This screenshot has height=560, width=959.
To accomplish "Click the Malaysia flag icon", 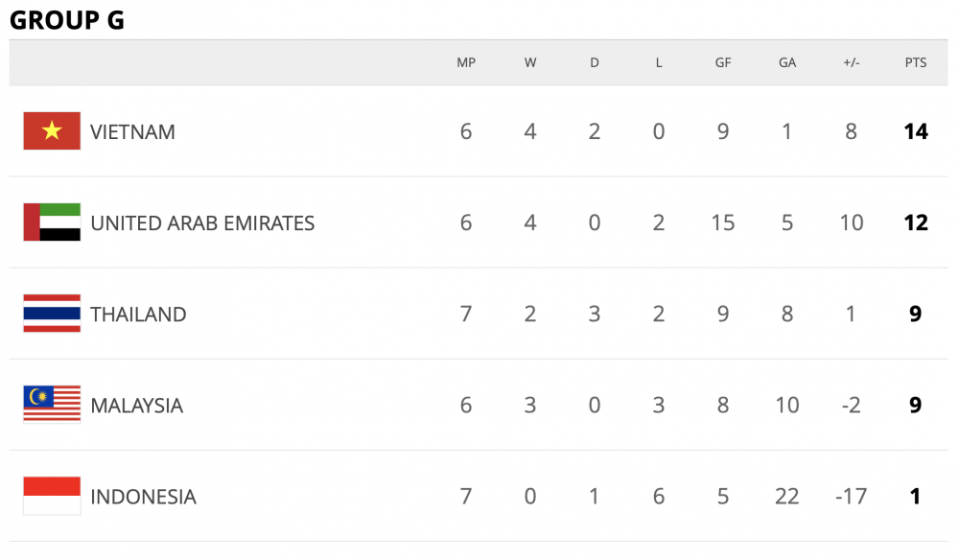I will tap(52, 405).
